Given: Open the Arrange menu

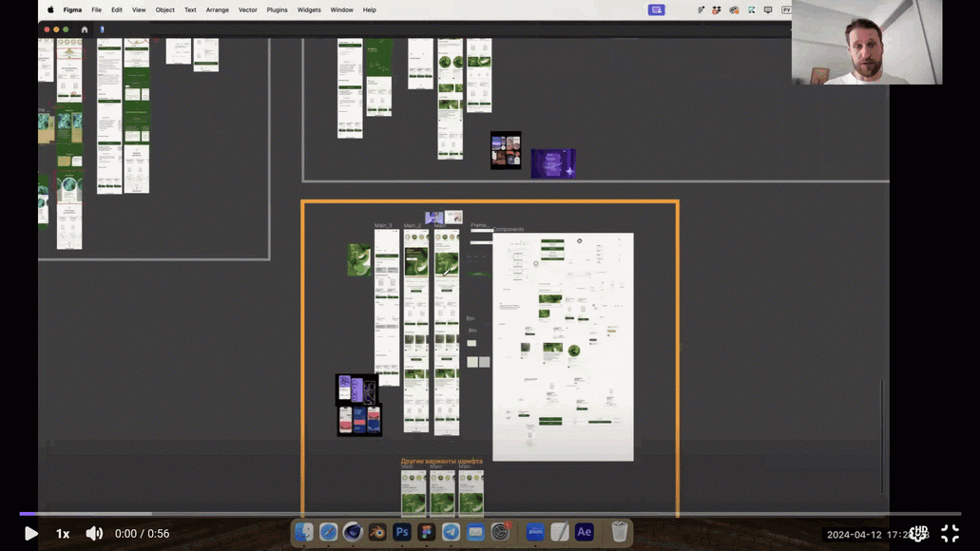Looking at the screenshot, I should (x=216, y=9).
